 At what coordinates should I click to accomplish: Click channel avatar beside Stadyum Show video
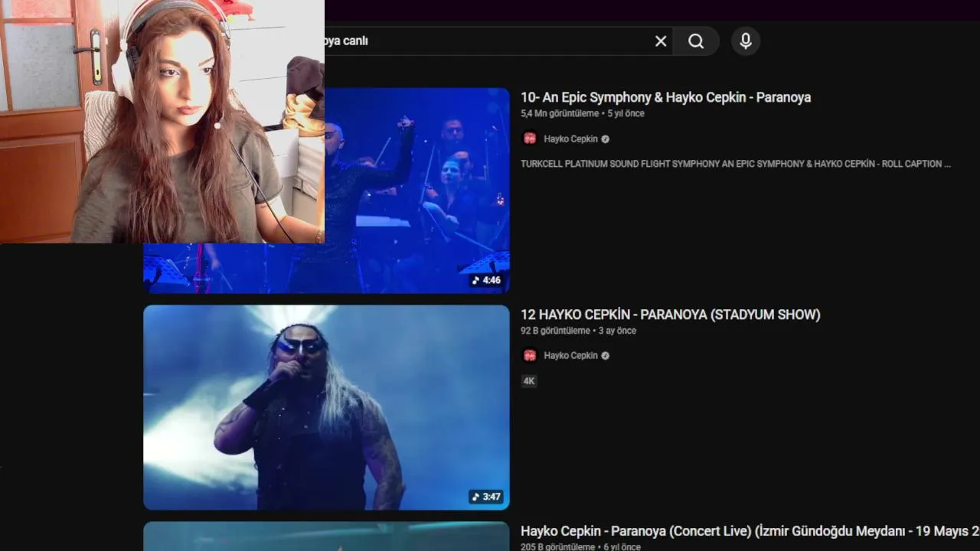click(x=529, y=355)
